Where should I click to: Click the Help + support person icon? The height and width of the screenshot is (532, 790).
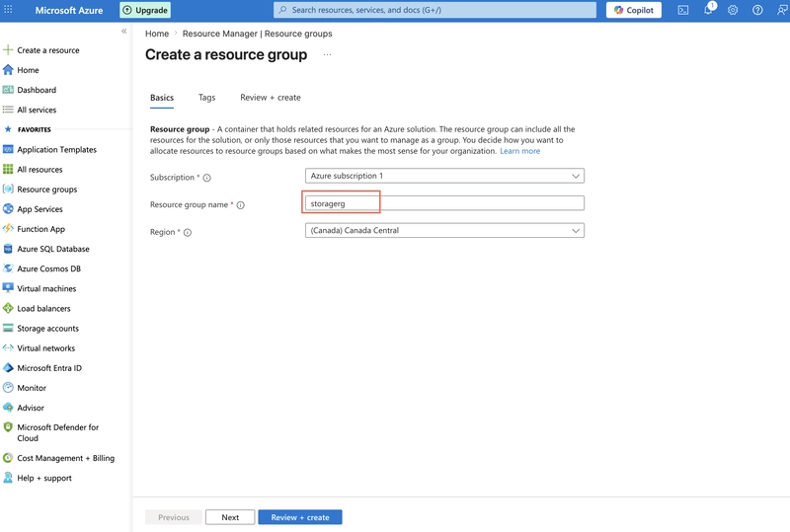(8, 477)
